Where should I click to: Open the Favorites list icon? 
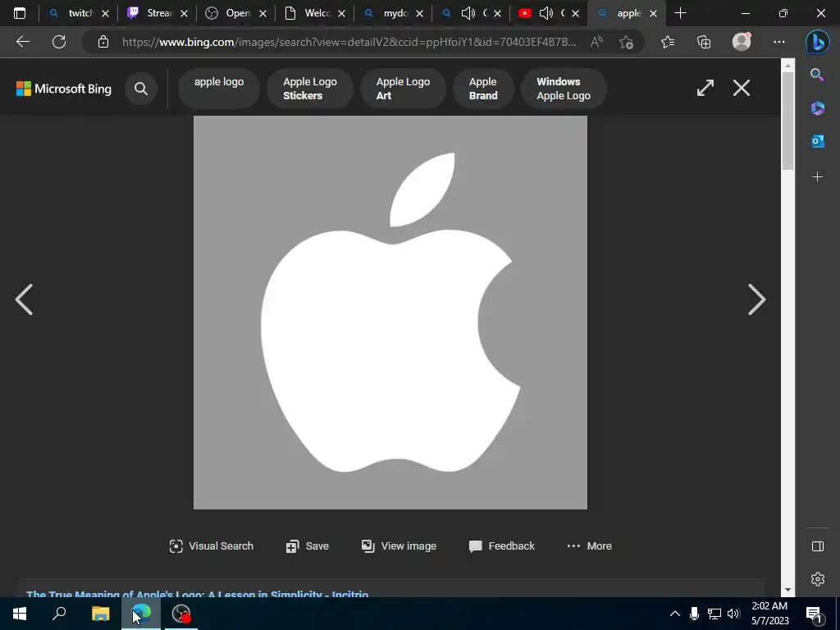click(x=668, y=42)
